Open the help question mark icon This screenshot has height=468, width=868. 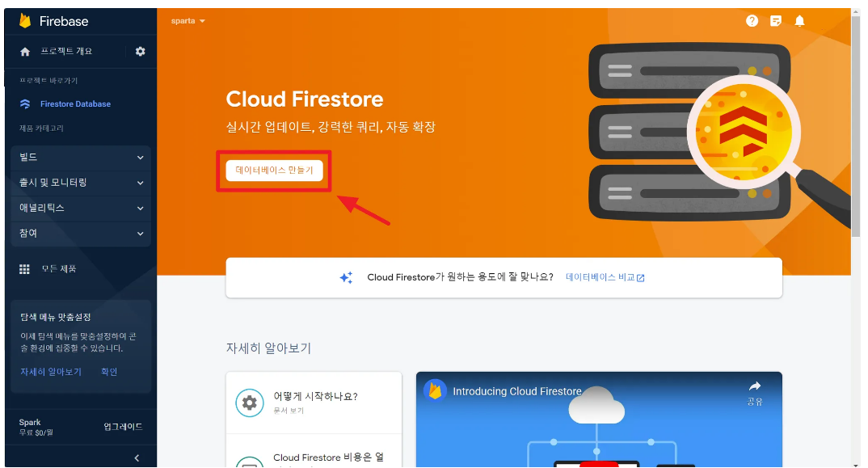[x=752, y=21]
